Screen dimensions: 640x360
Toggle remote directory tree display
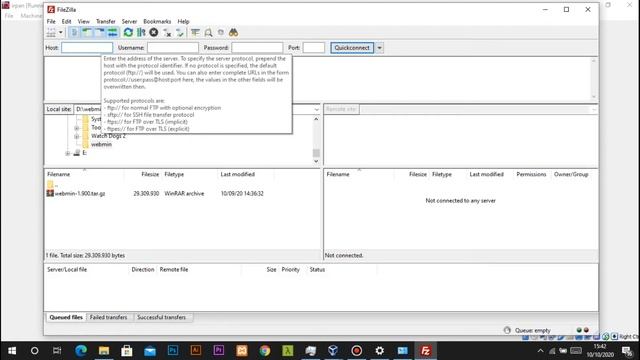coord(100,32)
